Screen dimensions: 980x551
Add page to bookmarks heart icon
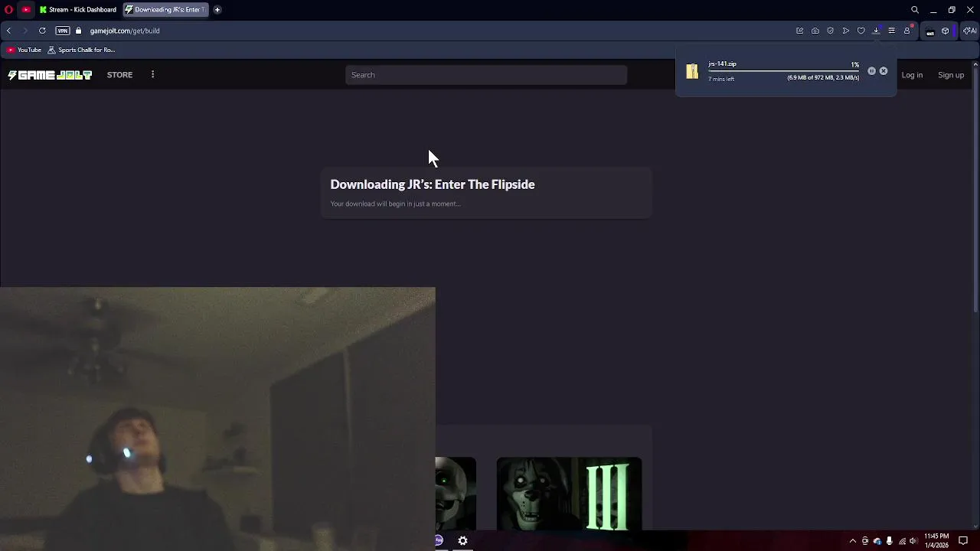pyautogui.click(x=861, y=31)
